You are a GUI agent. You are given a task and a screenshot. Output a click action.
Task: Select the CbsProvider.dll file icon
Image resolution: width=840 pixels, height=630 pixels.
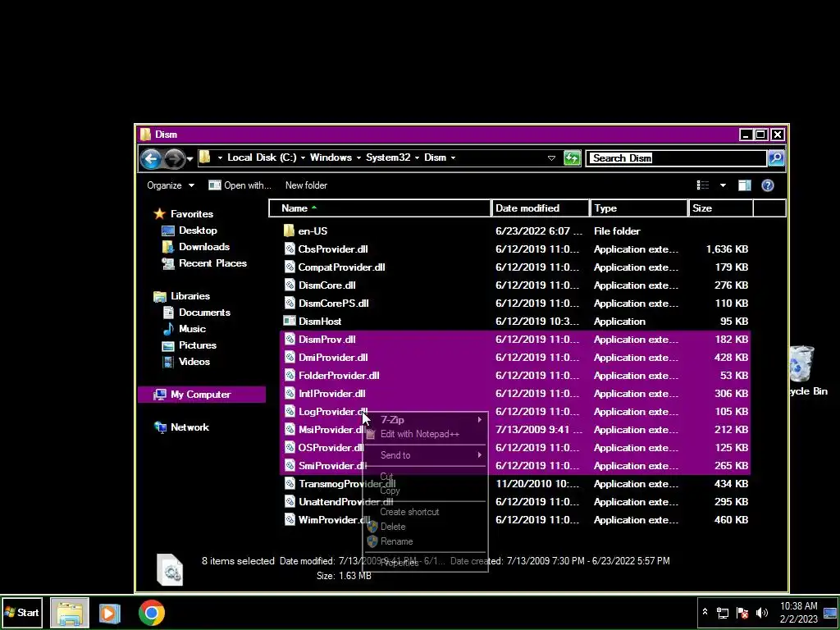pyautogui.click(x=290, y=249)
